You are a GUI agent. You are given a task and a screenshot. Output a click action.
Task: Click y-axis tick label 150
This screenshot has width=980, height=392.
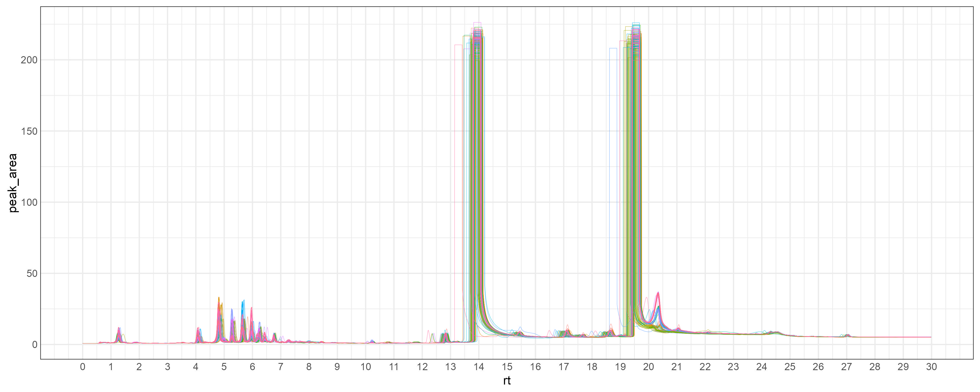(29, 131)
